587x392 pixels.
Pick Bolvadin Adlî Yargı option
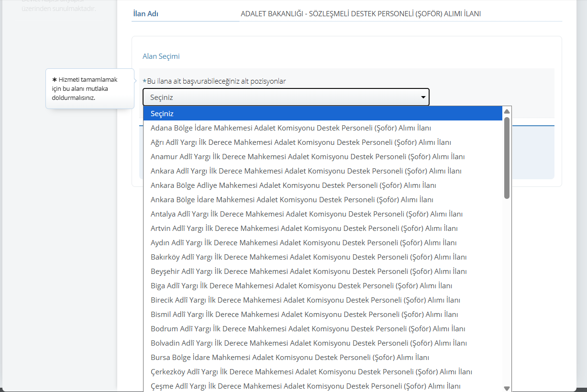point(323,343)
